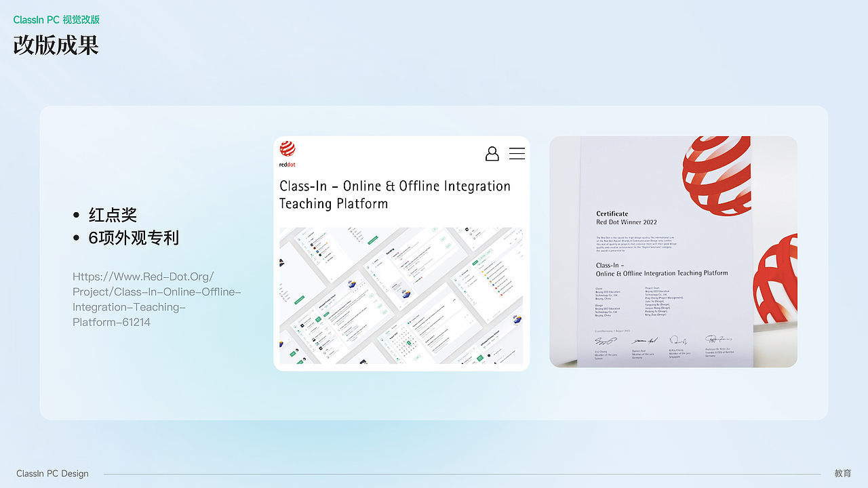
Task: Click the ClassIn PC Design footer text
Action: (x=52, y=474)
